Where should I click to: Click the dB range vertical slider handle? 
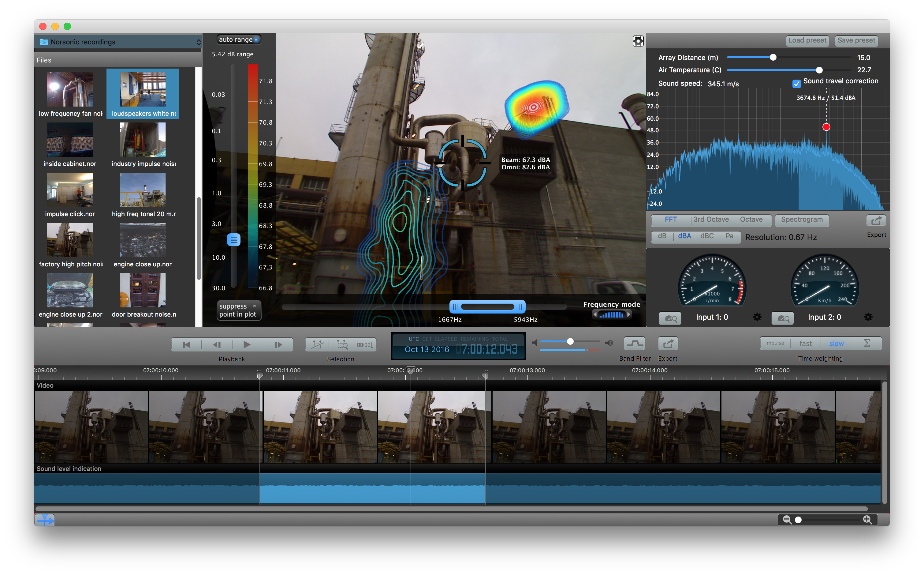pos(233,240)
